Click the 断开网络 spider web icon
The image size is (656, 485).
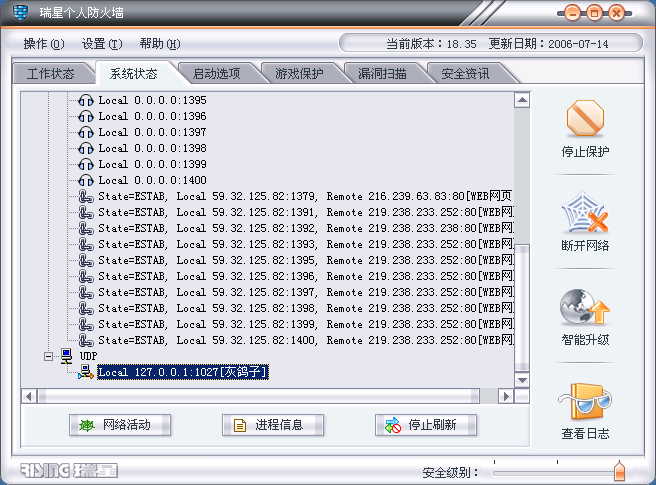pyautogui.click(x=585, y=213)
